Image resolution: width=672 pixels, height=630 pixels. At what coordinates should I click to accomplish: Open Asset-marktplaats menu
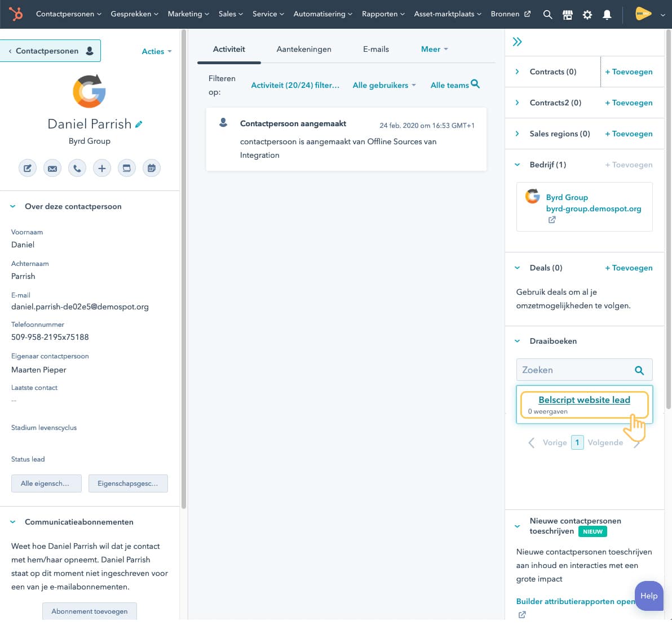(x=448, y=14)
